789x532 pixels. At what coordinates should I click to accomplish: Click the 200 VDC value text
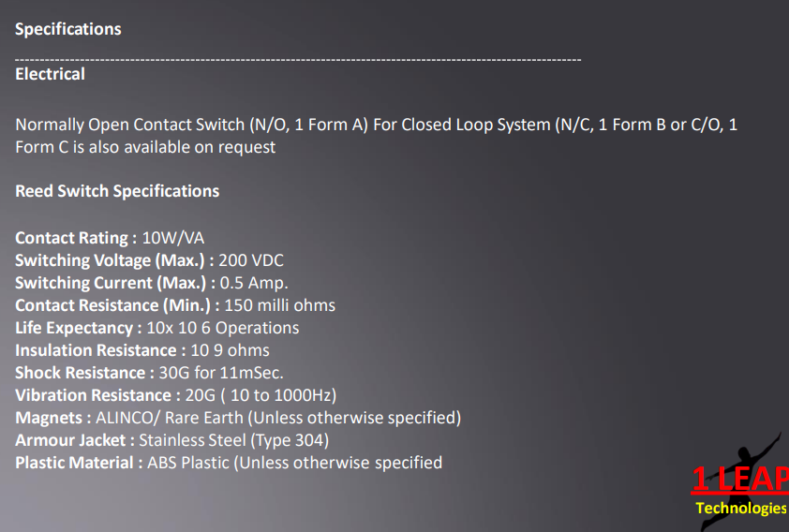click(x=251, y=260)
